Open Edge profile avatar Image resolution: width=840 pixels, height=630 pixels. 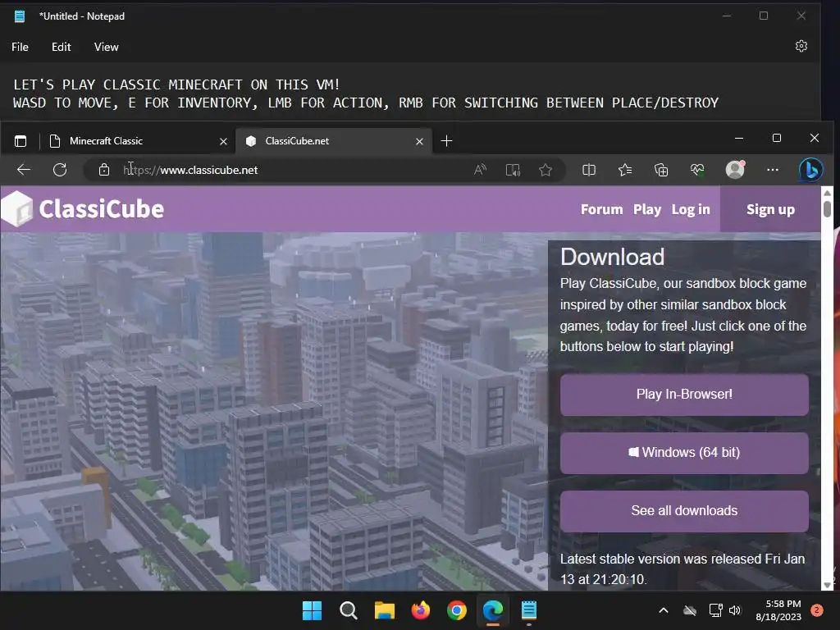click(735, 169)
